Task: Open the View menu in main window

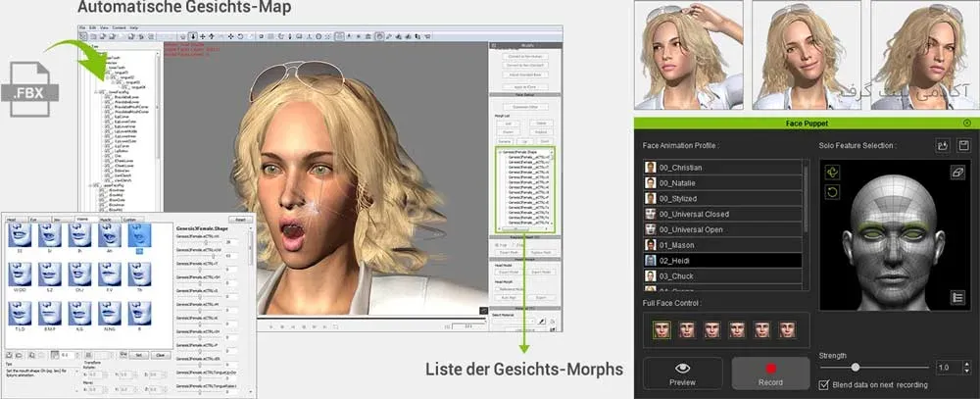Action: (103, 28)
